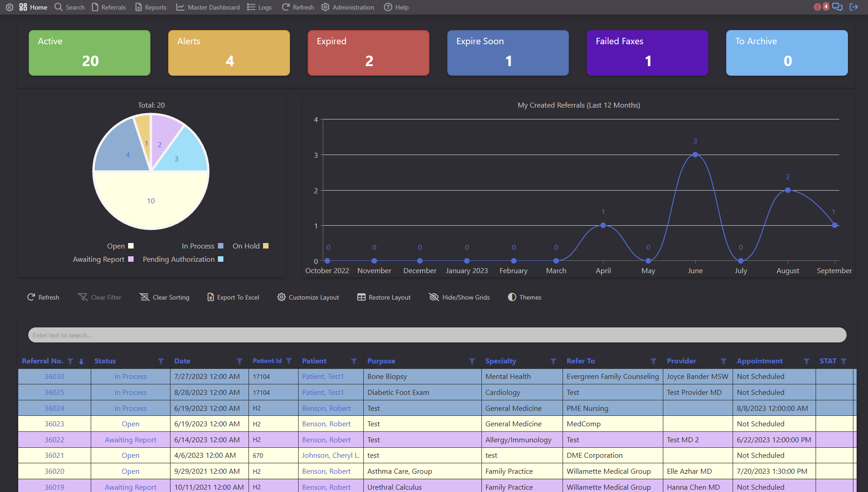Open the Refer To column filter
Screen dimensions: 868x492
point(653,361)
